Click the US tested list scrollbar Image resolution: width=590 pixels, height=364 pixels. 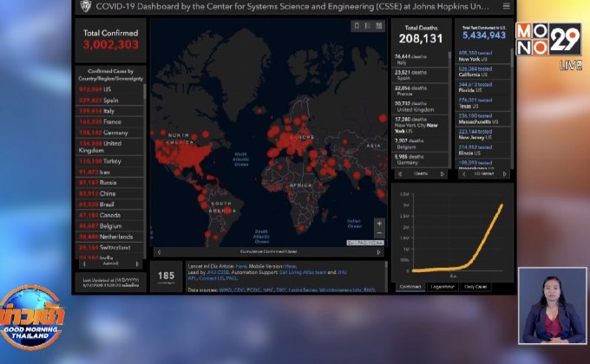pyautogui.click(x=512, y=57)
